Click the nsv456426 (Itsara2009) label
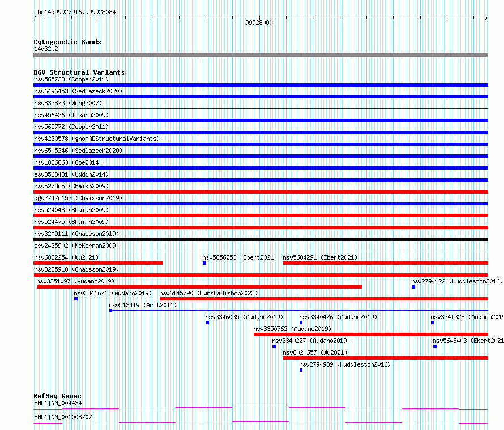 (x=71, y=115)
